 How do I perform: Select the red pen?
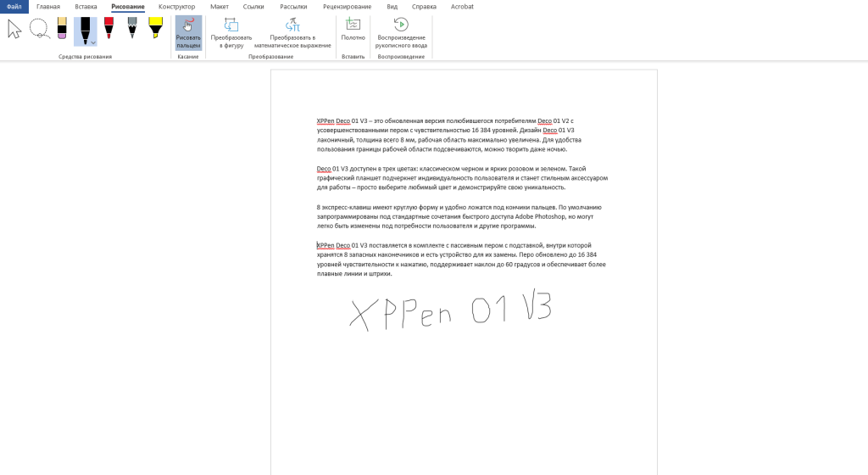(x=109, y=29)
